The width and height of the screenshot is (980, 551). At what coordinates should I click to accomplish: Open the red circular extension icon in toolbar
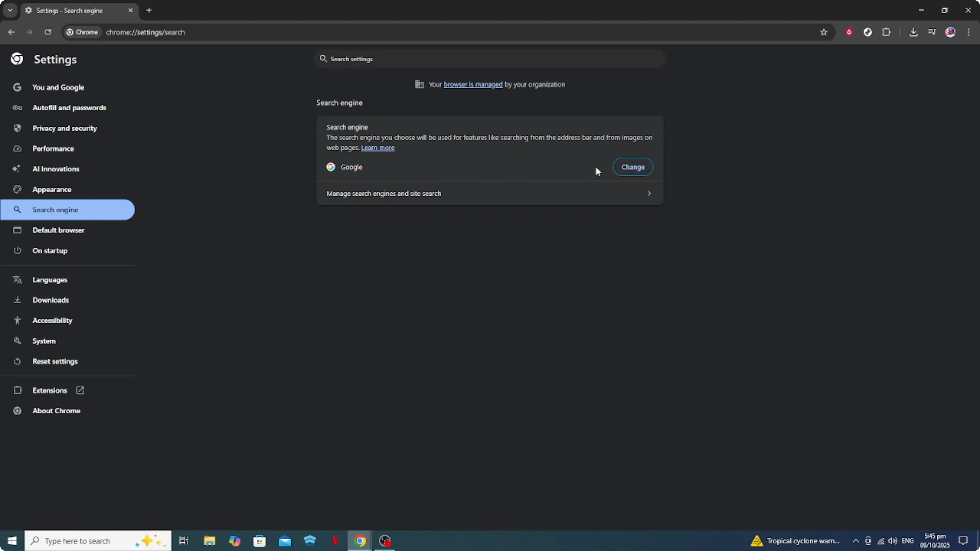(x=849, y=32)
